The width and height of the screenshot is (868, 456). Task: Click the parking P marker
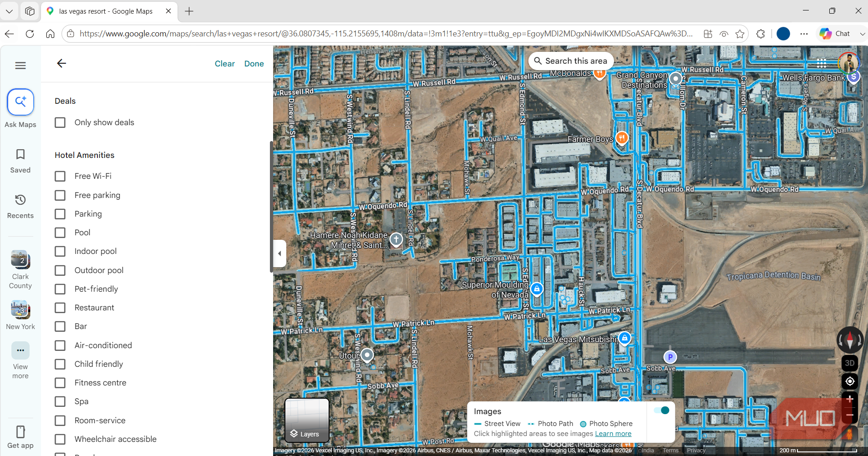click(x=670, y=357)
